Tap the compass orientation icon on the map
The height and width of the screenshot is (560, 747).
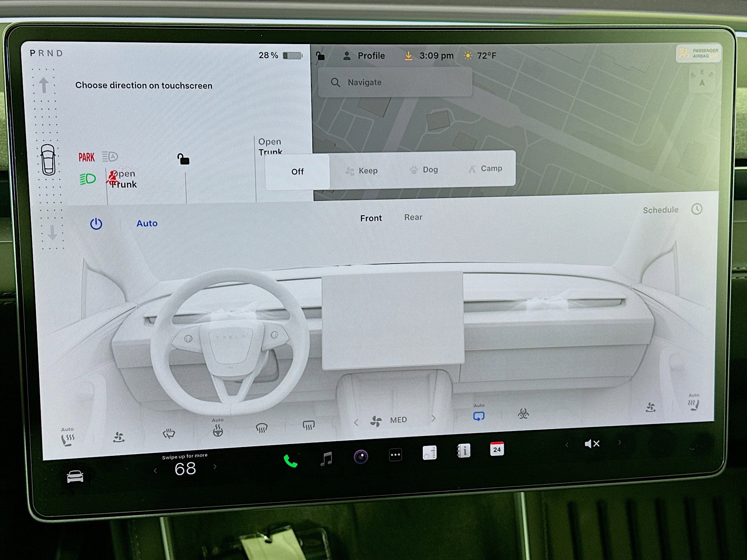point(701,79)
